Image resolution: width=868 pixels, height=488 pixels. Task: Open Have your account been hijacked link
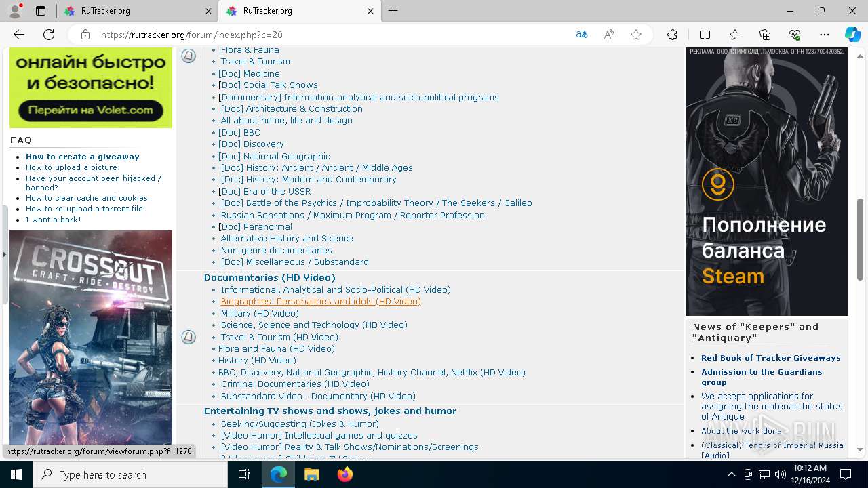(x=94, y=183)
